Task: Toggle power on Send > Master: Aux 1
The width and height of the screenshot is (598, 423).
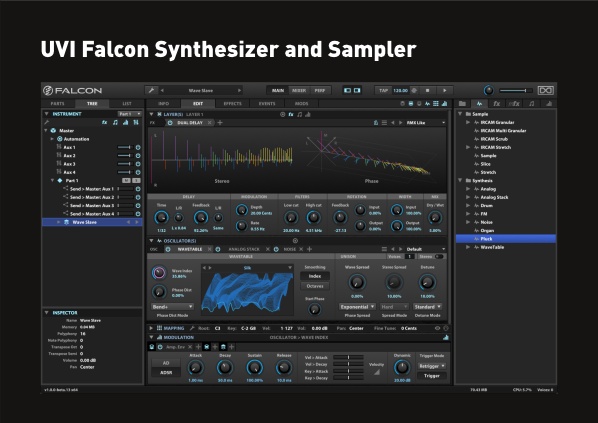Action: [138, 189]
